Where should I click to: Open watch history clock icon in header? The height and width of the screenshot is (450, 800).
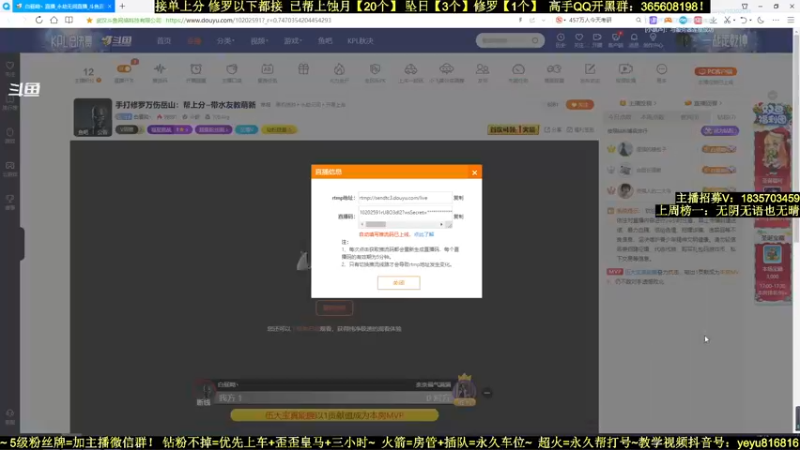click(x=561, y=38)
